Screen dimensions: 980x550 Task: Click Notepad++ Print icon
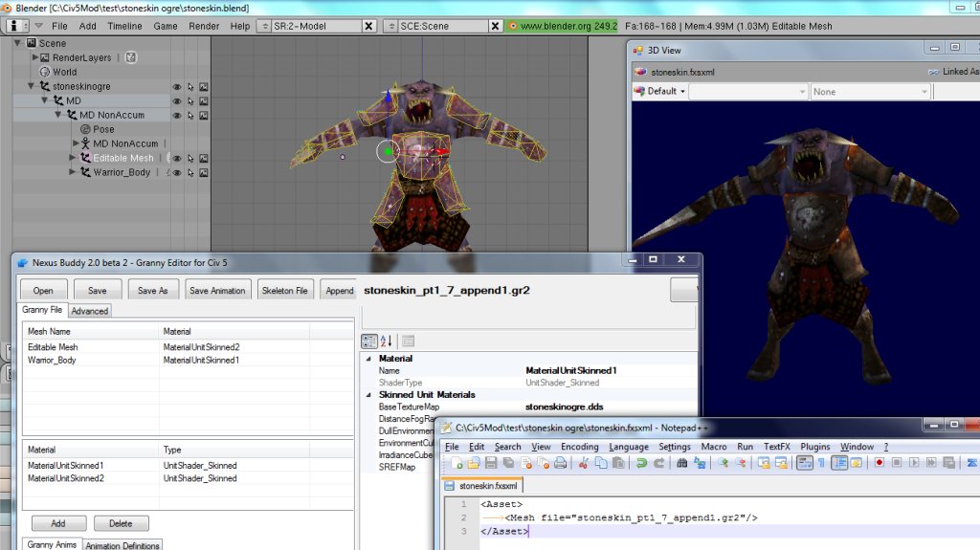coord(561,463)
